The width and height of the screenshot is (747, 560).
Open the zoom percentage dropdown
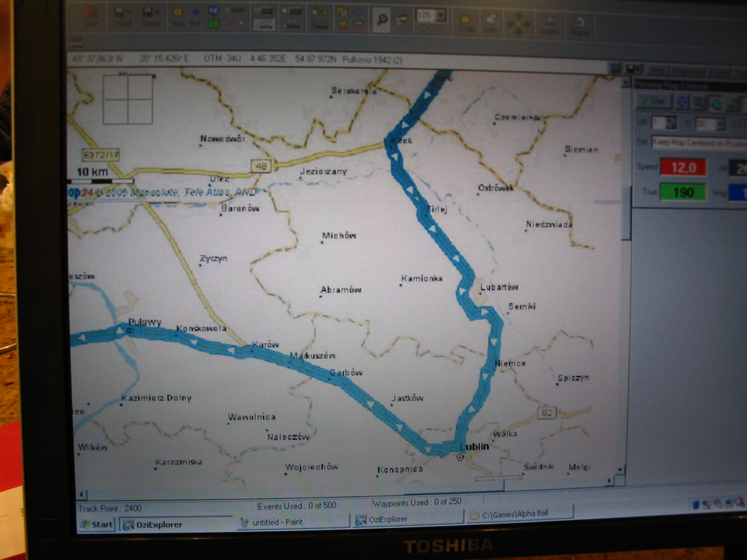(441, 16)
